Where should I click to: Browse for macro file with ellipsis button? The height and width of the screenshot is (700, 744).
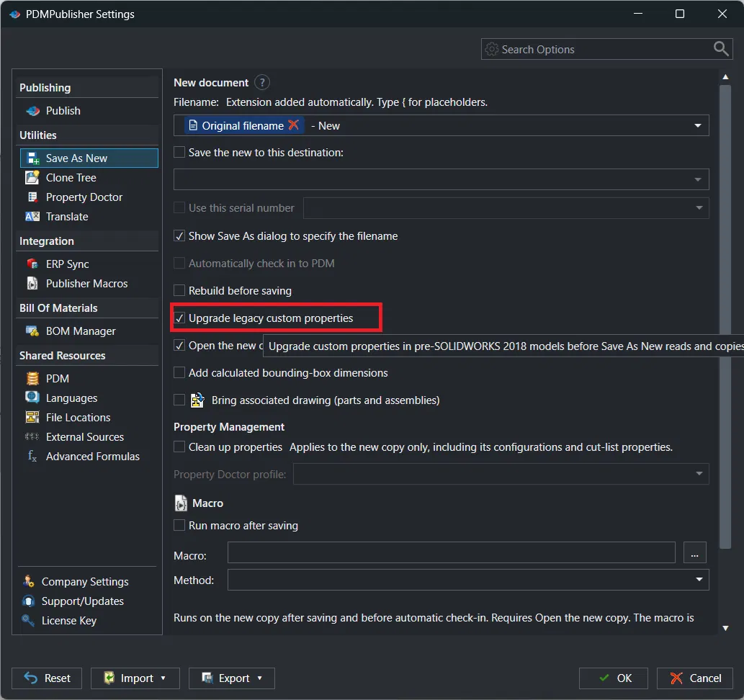click(694, 552)
